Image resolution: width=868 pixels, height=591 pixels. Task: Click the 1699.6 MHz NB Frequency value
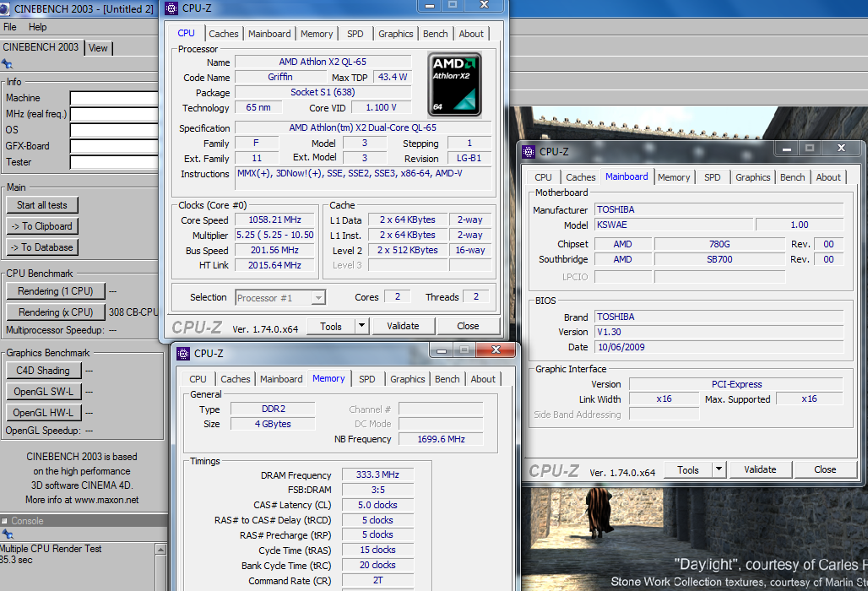(442, 439)
